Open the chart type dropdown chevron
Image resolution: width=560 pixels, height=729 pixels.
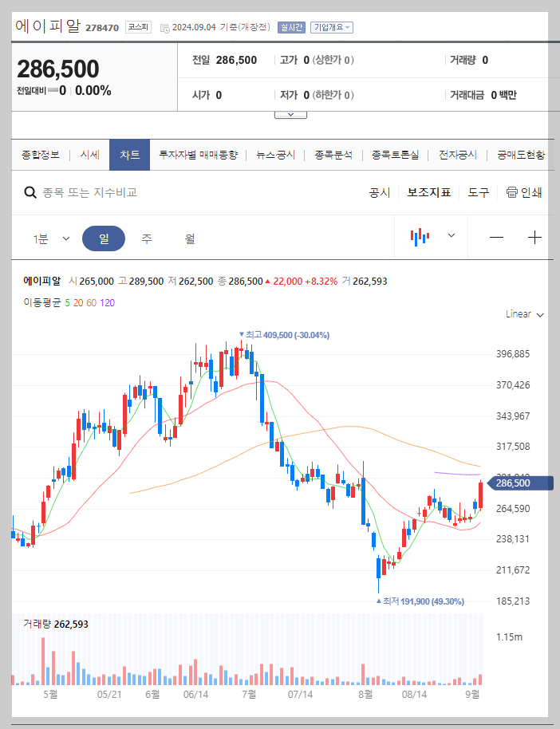(x=450, y=236)
